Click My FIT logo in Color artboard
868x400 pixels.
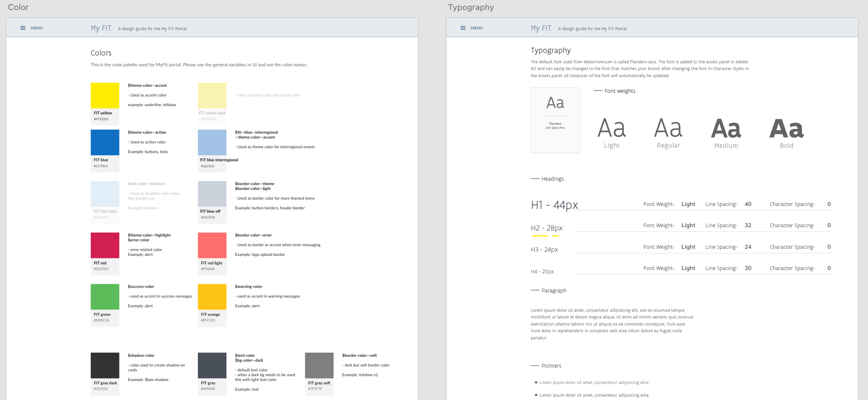[x=101, y=28]
